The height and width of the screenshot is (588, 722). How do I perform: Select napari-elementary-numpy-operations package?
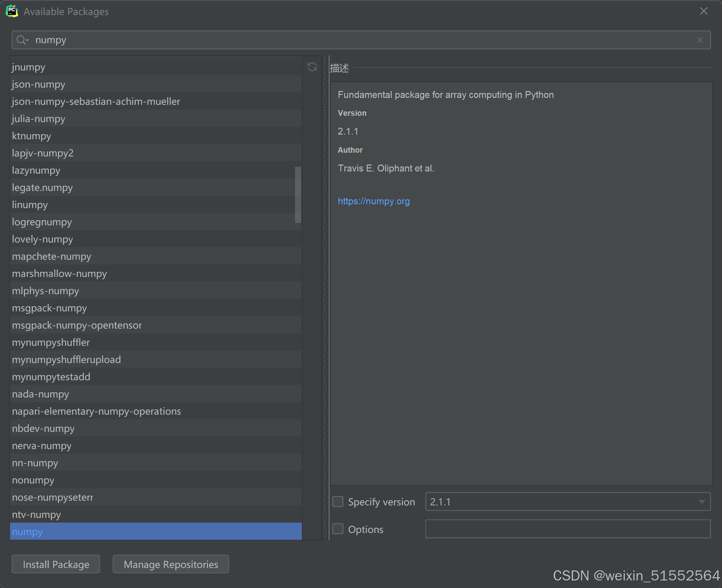[x=156, y=411]
